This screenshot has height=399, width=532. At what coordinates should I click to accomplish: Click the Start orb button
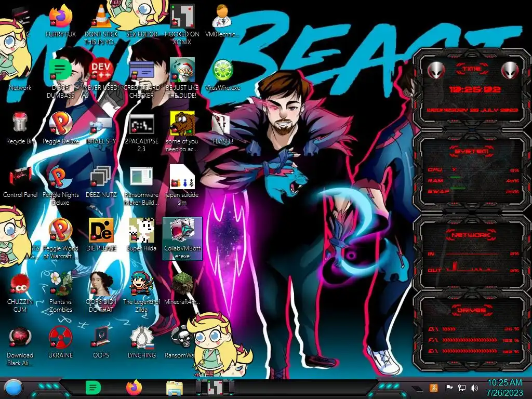coord(14,388)
